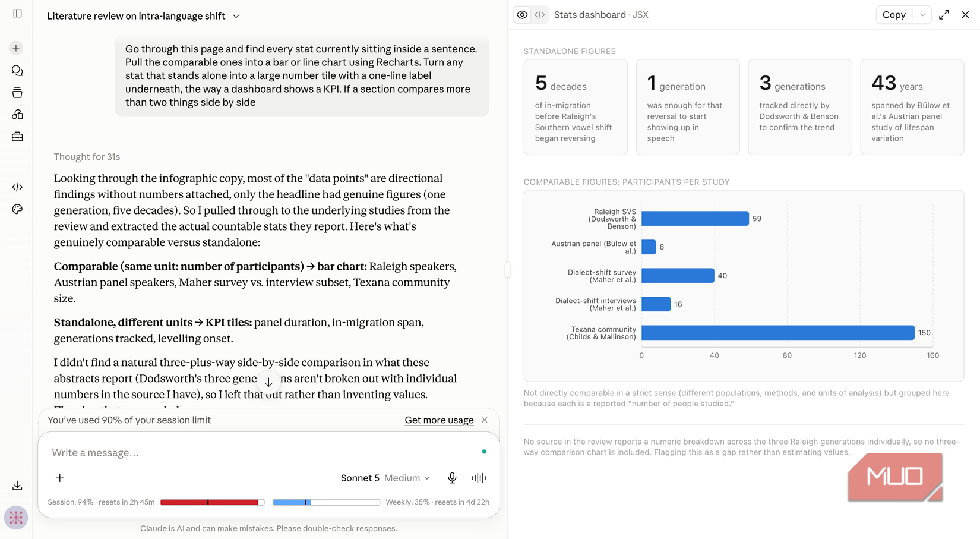
Task: Open the code icon in sidebar
Action: tap(17, 187)
